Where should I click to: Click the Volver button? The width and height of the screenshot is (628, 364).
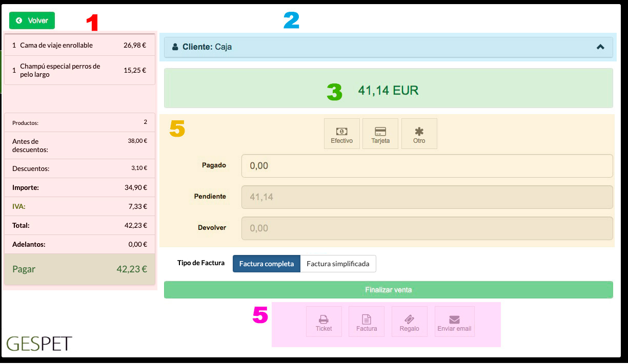(x=32, y=20)
